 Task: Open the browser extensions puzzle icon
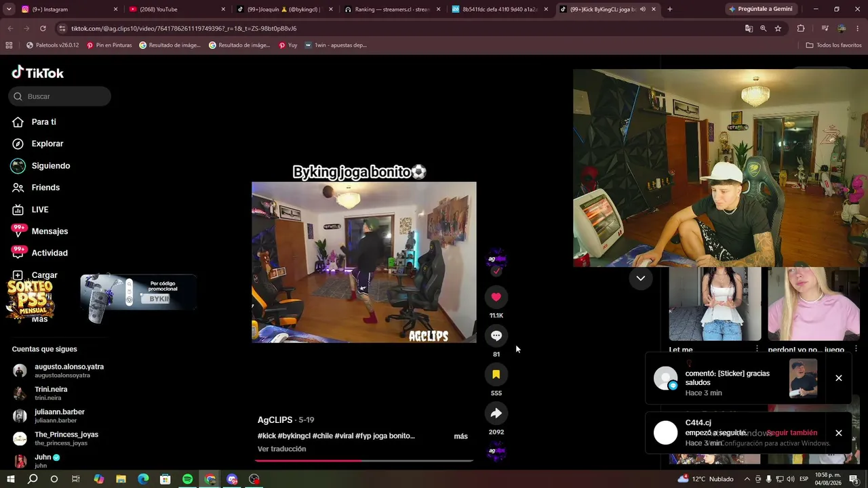coord(801,28)
